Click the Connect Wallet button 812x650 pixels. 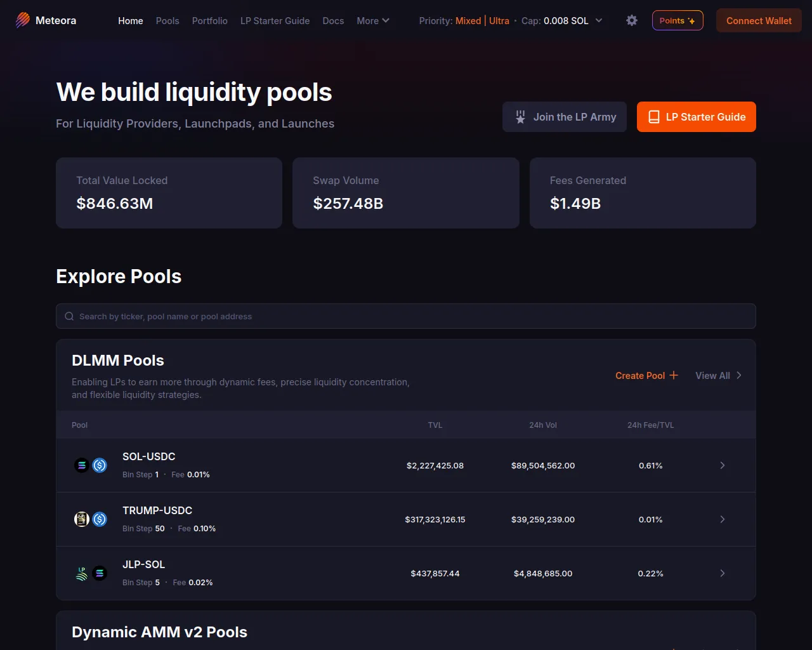coord(759,20)
